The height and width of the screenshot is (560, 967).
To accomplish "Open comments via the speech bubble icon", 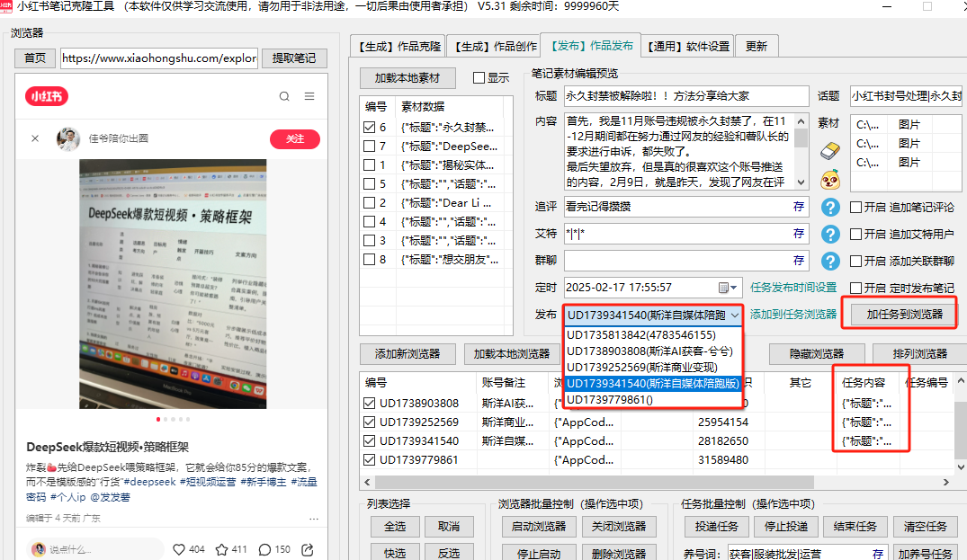I will [x=264, y=549].
